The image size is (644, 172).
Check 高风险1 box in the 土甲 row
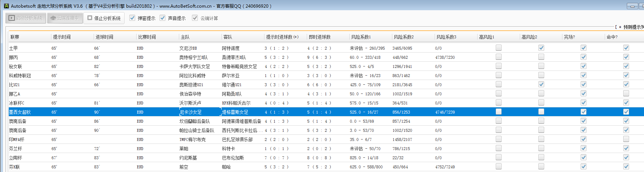[x=499, y=48]
